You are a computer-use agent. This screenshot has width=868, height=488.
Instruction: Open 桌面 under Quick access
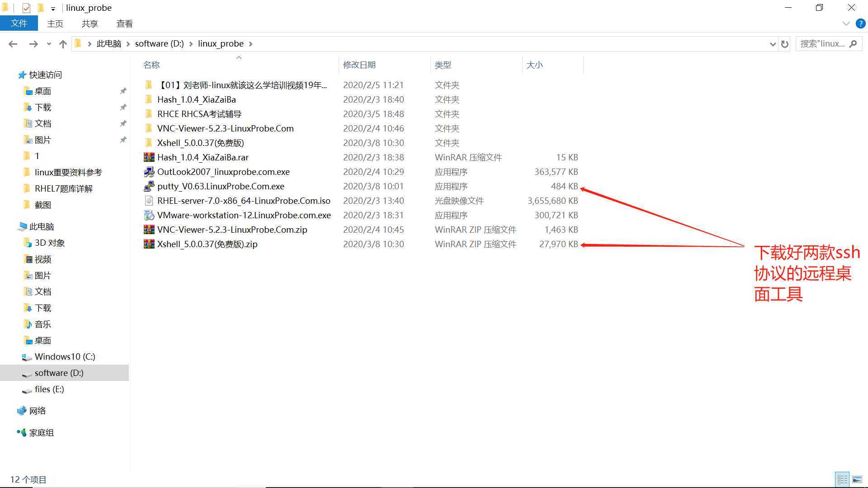(x=43, y=91)
